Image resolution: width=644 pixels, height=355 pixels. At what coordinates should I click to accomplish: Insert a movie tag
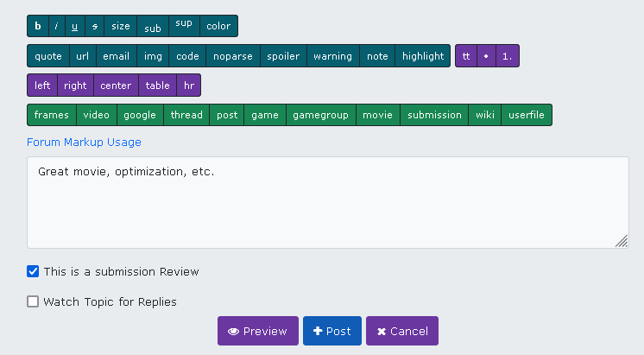tap(378, 115)
